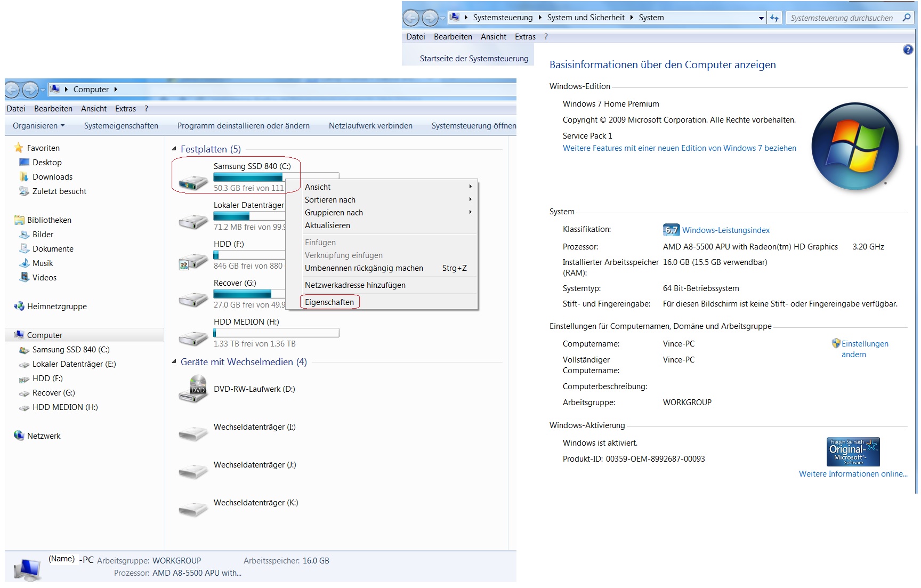This screenshot has height=588, width=921.
Task: Click the HDD MEDION (H:) drive icon in the Festplatten list
Action: tap(193, 338)
